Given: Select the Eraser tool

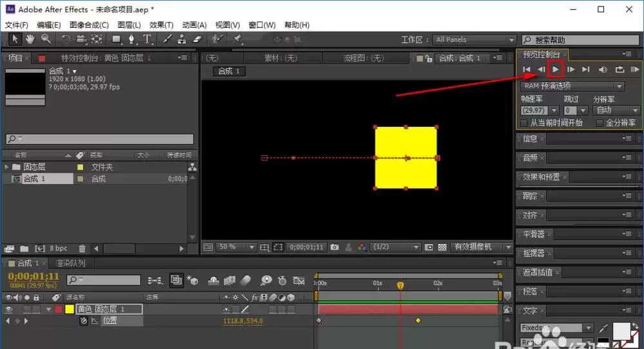Looking at the screenshot, I should coord(198,39).
